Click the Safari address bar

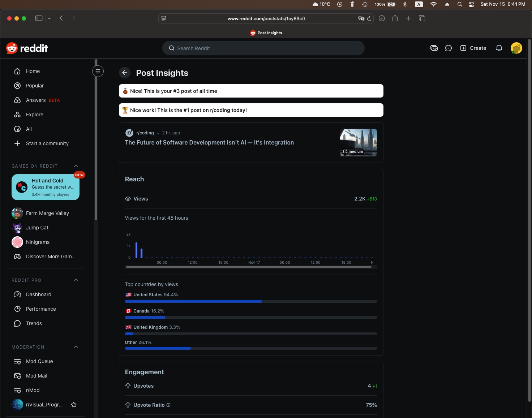click(266, 18)
